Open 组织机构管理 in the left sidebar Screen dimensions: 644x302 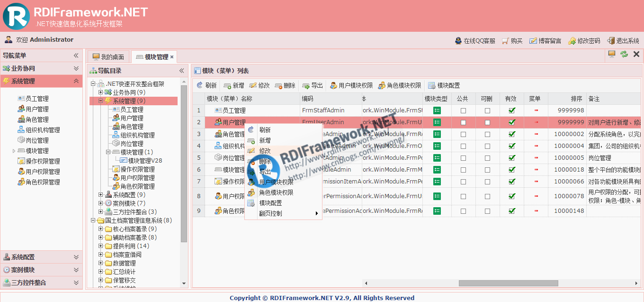[x=39, y=130]
